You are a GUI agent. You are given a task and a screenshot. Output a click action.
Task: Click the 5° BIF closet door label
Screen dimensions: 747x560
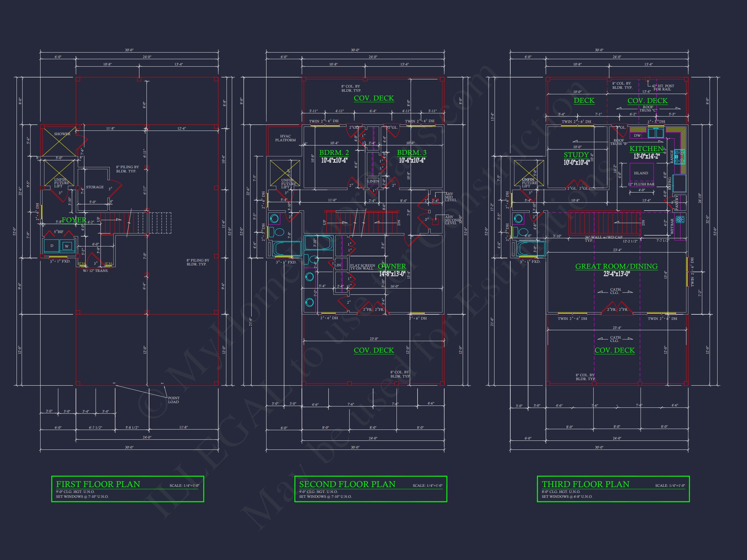pyautogui.click(x=58, y=232)
